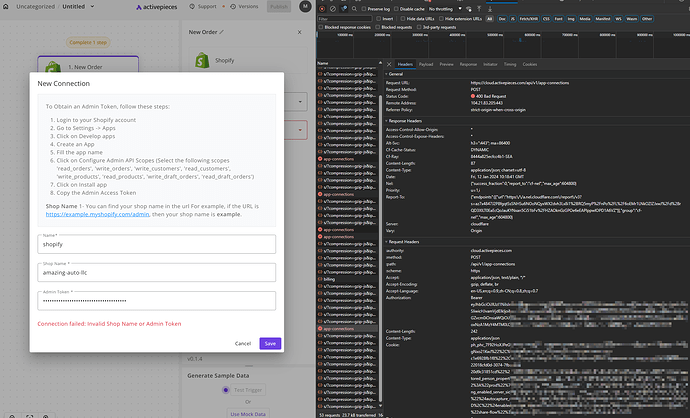Image resolution: width=690 pixels, height=418 pixels.
Task: Click the Shopify logo in side panel
Action: (x=202, y=60)
